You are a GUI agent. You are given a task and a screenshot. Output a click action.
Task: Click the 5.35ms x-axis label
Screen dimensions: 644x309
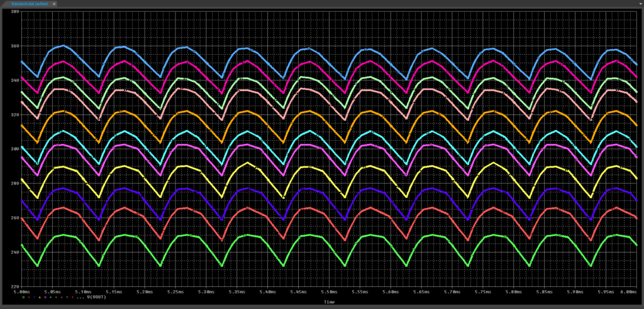tap(237, 292)
